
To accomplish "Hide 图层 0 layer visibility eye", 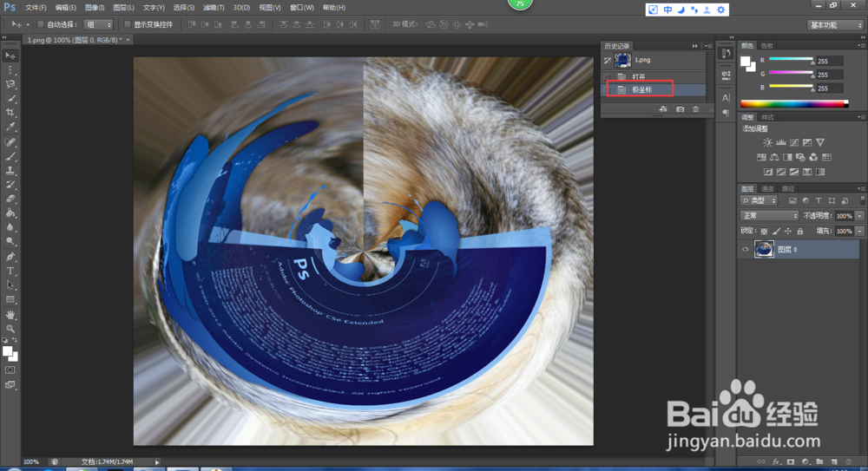I will 745,250.
